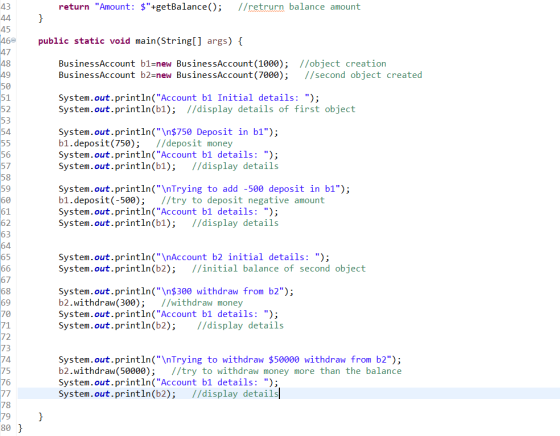Place cursor on "args" parameter in main signature
Screen dimensions: 560x436
pos(217,41)
